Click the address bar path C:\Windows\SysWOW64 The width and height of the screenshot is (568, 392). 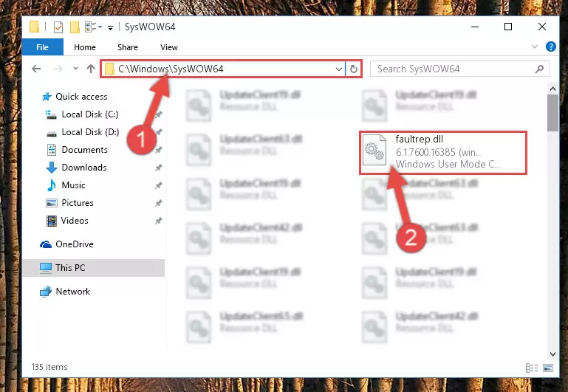click(x=171, y=69)
